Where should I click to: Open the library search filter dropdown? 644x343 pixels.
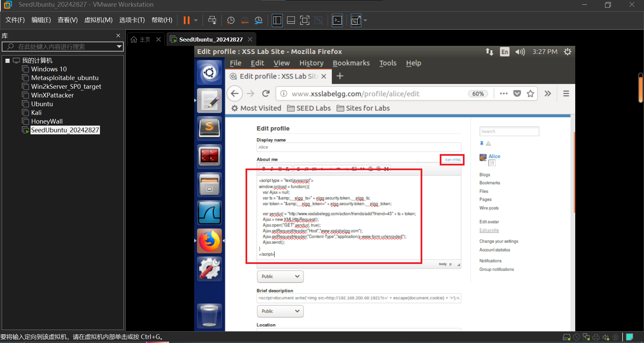click(119, 47)
